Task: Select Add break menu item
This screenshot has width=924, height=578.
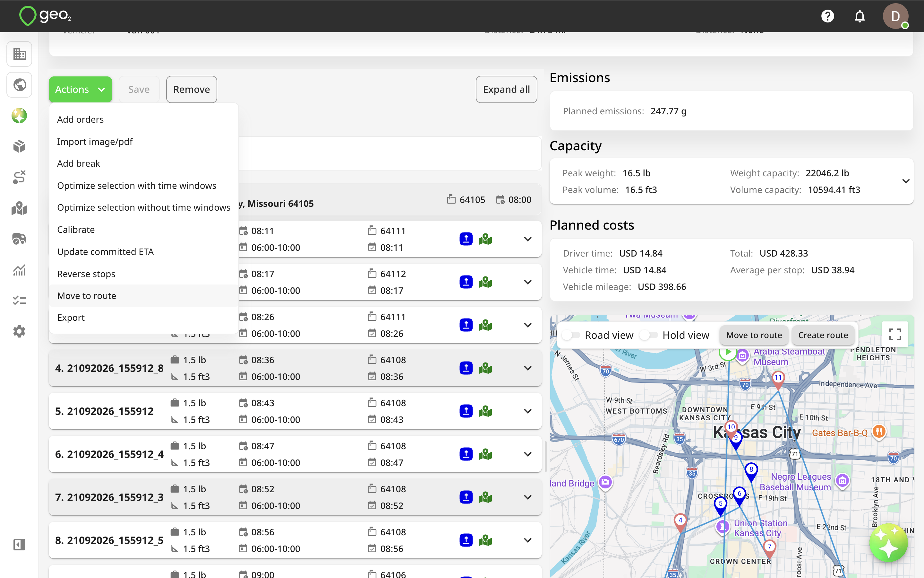Action: click(x=144, y=164)
